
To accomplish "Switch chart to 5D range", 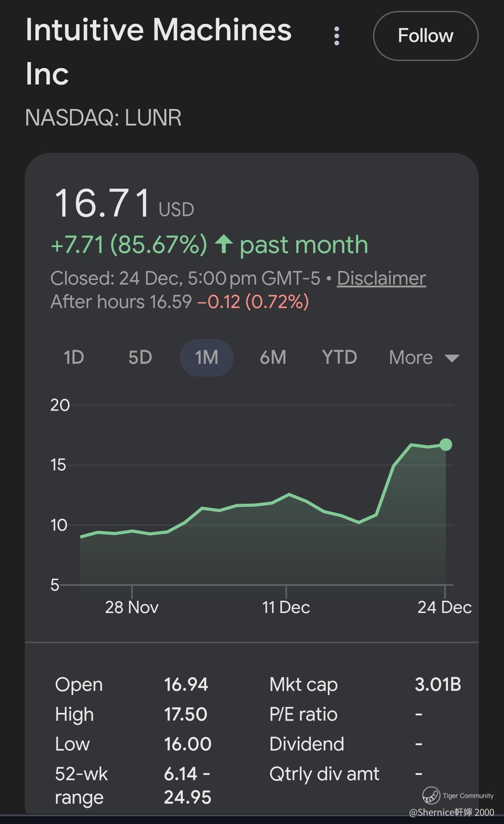I will [140, 357].
